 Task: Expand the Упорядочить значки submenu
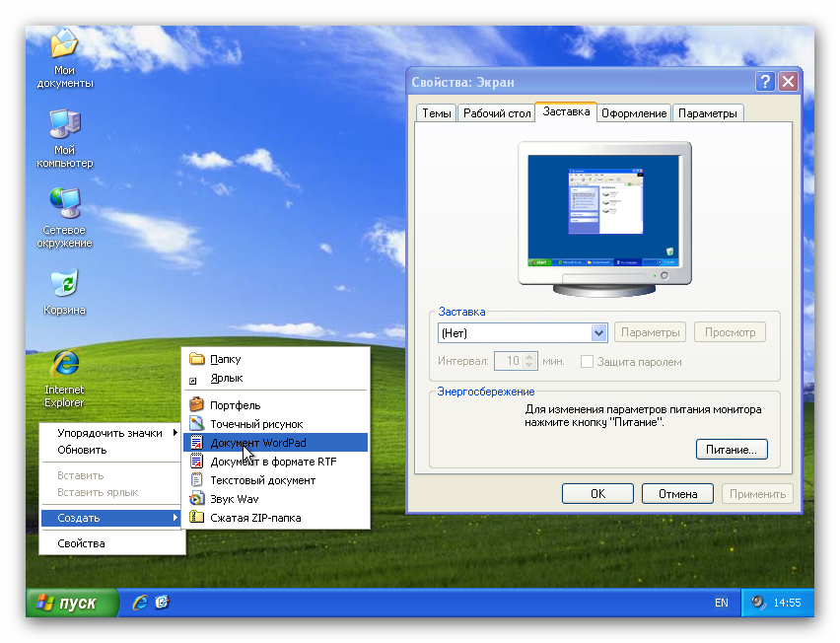[x=111, y=433]
